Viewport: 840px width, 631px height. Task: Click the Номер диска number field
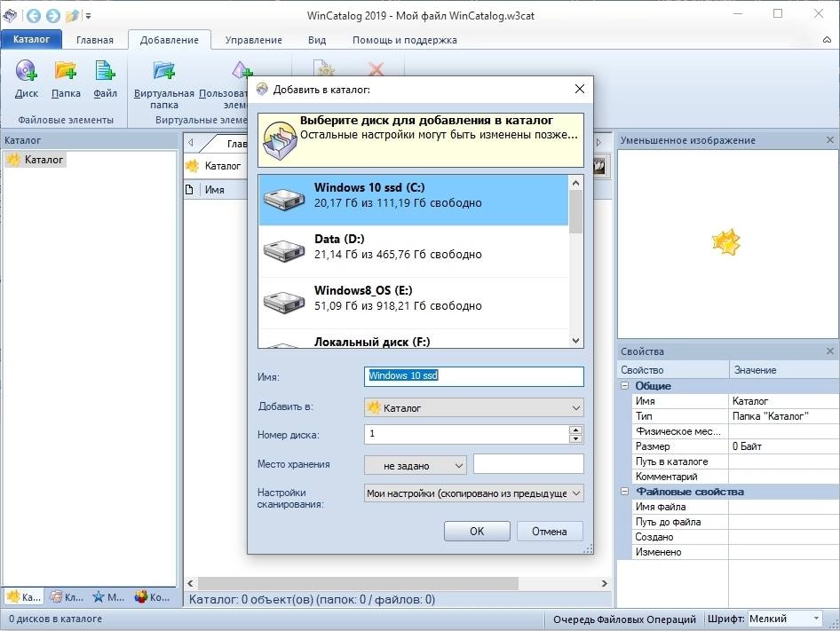click(x=466, y=434)
